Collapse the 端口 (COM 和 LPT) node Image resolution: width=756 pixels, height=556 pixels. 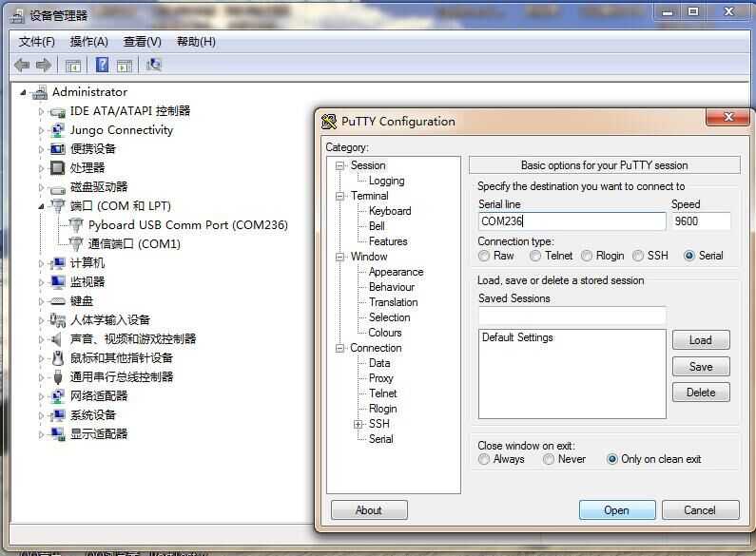41,206
